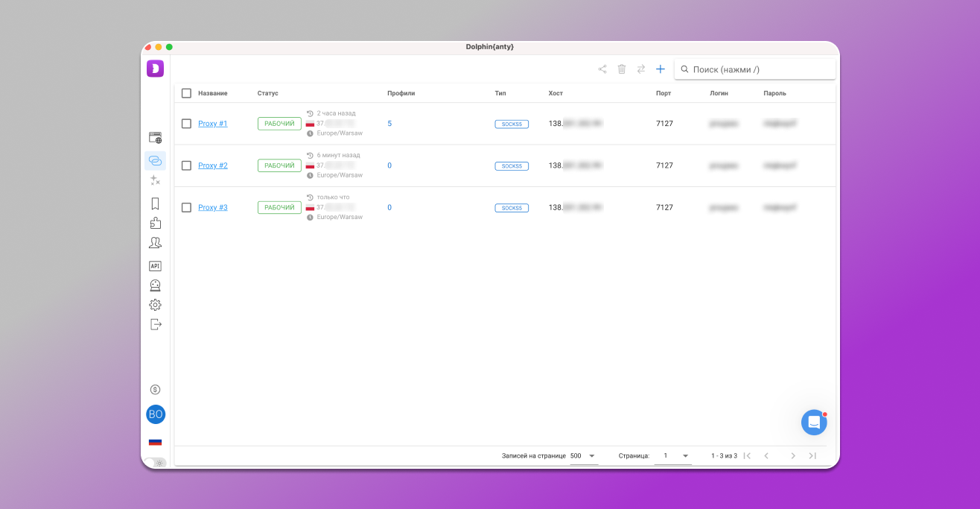Click the share icon in top toolbar
This screenshot has width=980, height=509.
602,69
